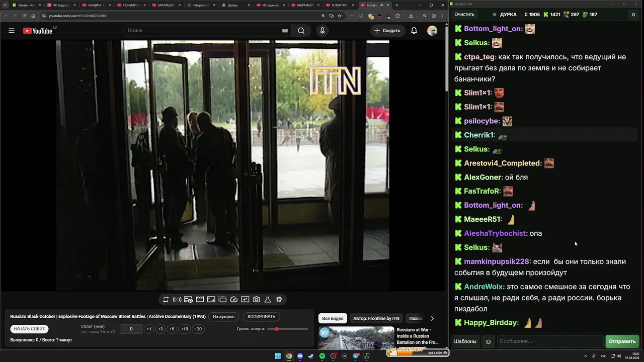The image size is (644, 362).
Task: Open the playback speed gauge icon
Action: [233, 300]
